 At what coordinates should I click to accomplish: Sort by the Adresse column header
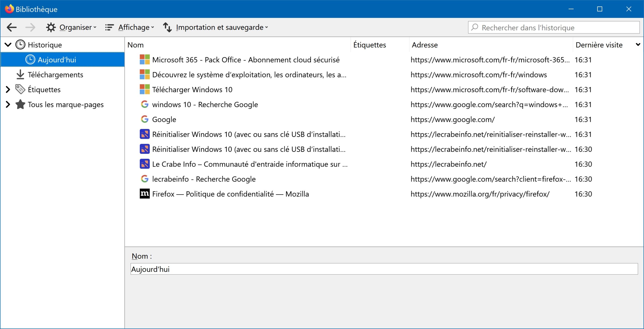(x=491, y=45)
